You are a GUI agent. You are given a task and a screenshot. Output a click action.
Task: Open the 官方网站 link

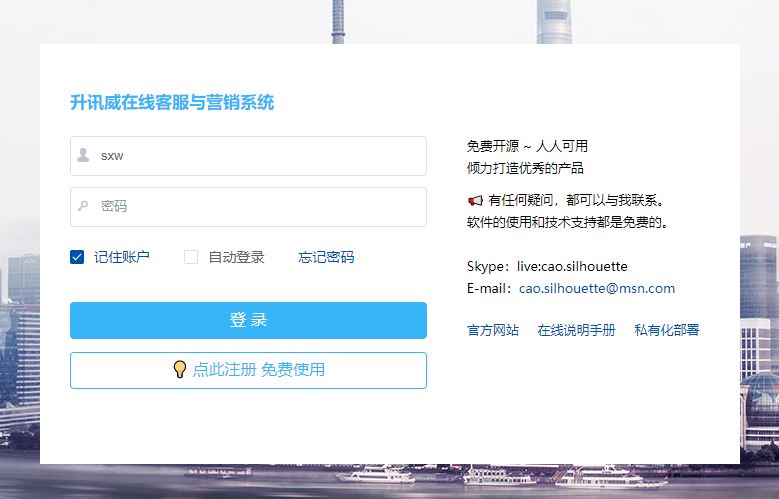point(493,330)
